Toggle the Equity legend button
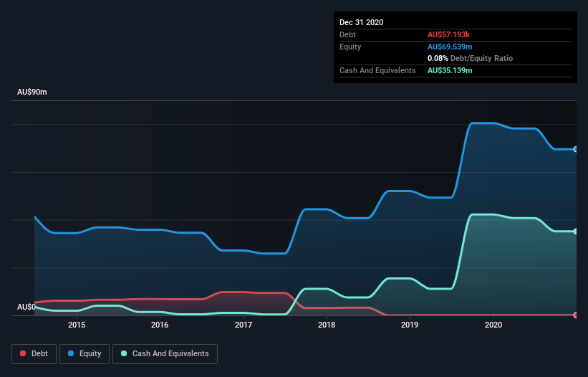The image size is (588, 377). pyautogui.click(x=85, y=354)
